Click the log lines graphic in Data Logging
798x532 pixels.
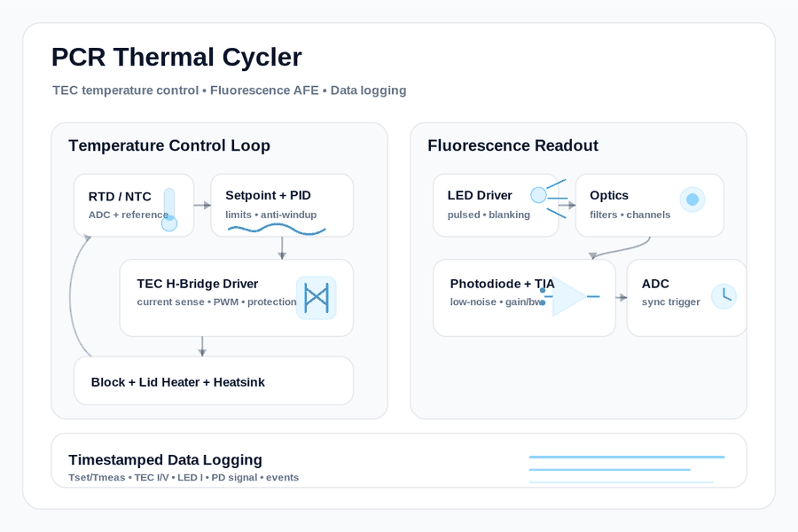tap(627, 469)
